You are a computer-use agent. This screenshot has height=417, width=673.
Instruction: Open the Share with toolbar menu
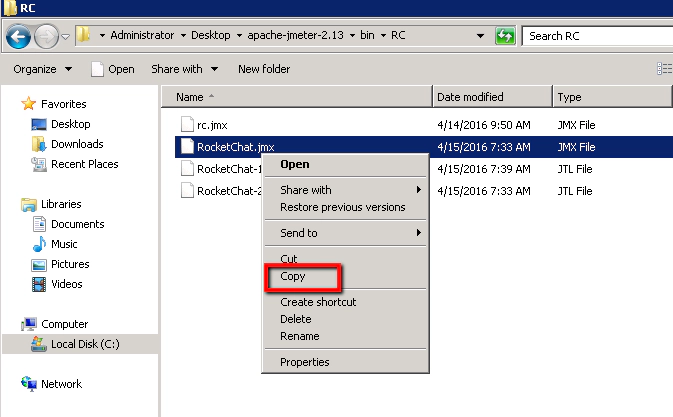pyautogui.click(x=185, y=69)
